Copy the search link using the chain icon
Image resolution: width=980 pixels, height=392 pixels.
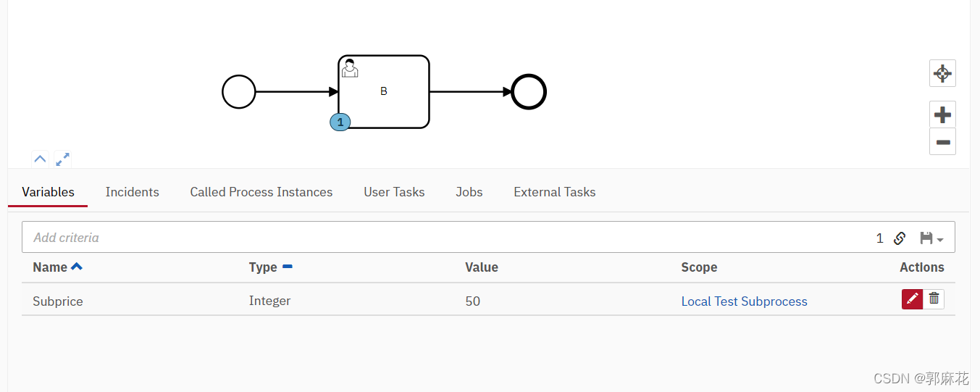pyautogui.click(x=900, y=238)
